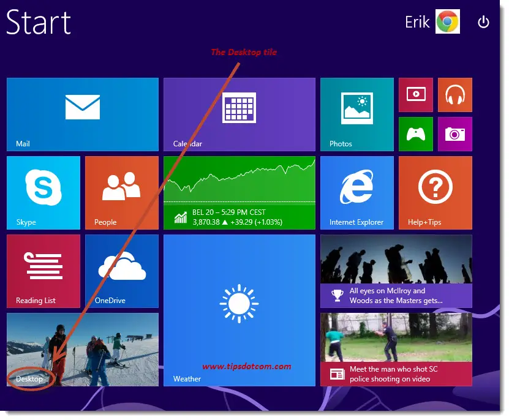Click the newspaper icon on news tile
The width and height of the screenshot is (509, 420).
click(337, 374)
